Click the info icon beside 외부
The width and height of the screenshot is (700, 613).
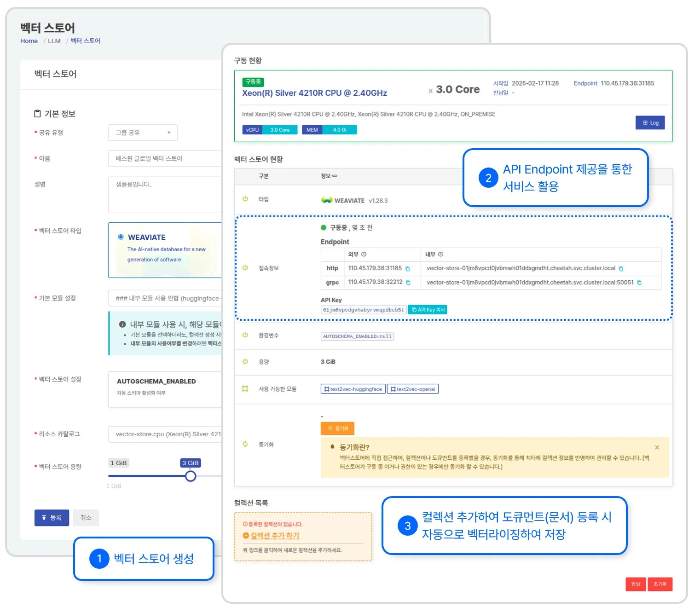(364, 254)
